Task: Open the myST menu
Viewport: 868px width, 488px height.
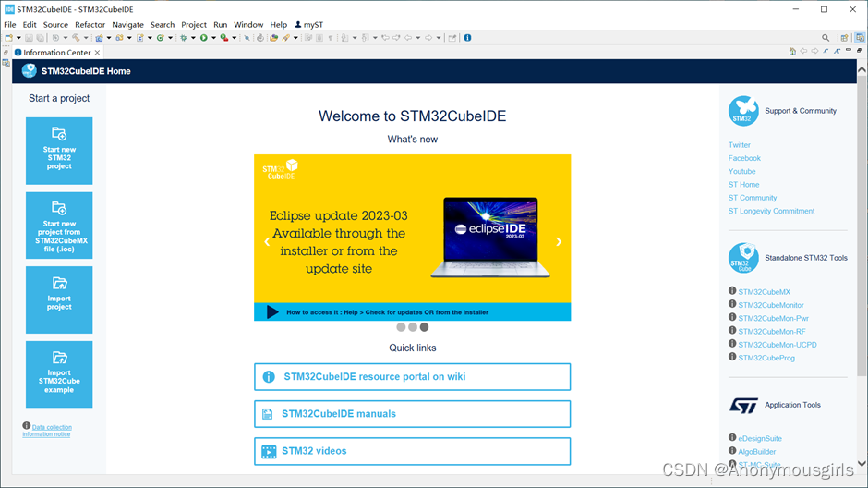Action: click(x=309, y=24)
